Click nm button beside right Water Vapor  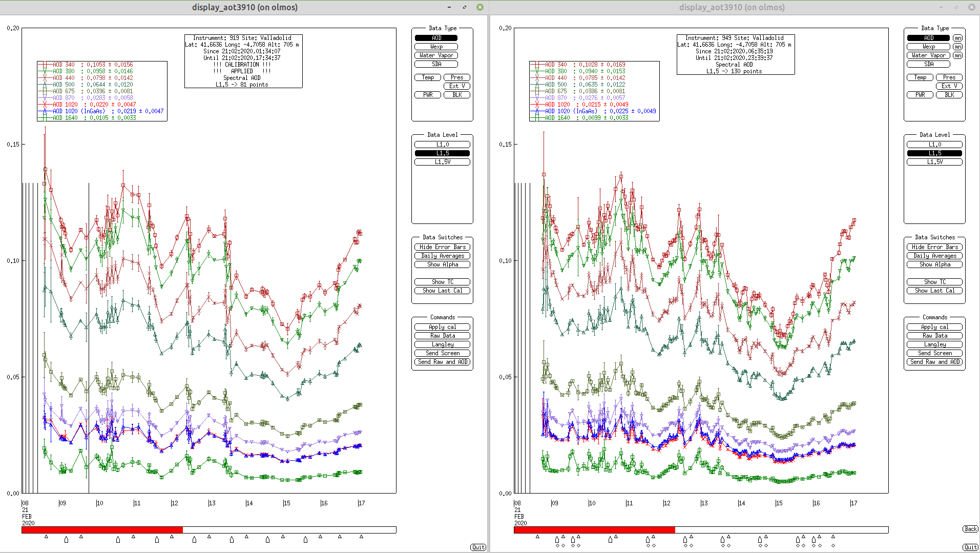[x=957, y=55]
